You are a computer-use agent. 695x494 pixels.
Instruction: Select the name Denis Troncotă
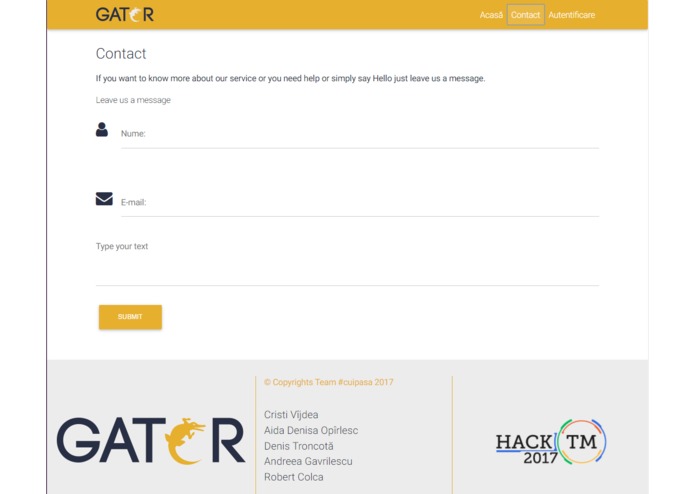click(x=299, y=446)
